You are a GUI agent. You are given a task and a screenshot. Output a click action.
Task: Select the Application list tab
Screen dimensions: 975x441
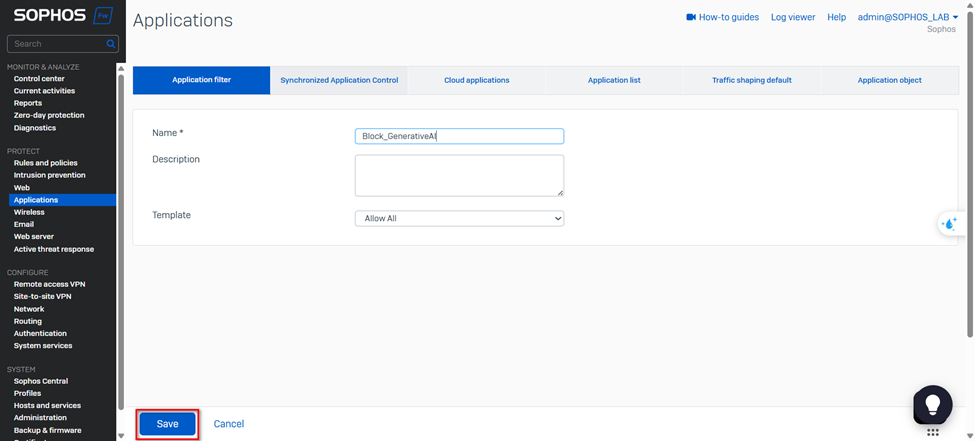coord(614,80)
